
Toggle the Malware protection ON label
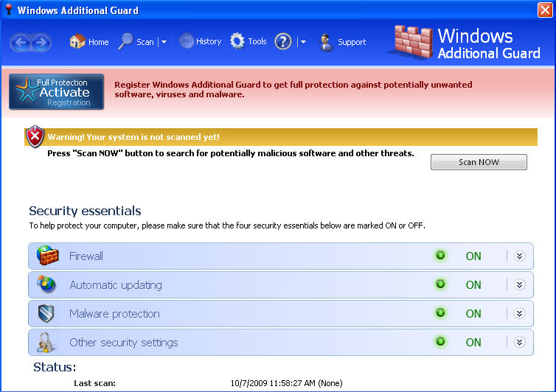click(473, 314)
